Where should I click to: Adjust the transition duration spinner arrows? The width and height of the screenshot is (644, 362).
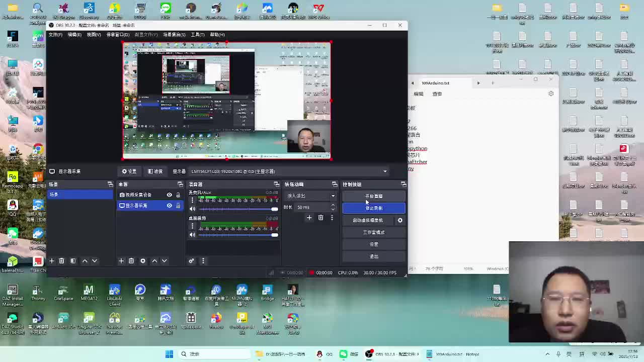(x=333, y=207)
